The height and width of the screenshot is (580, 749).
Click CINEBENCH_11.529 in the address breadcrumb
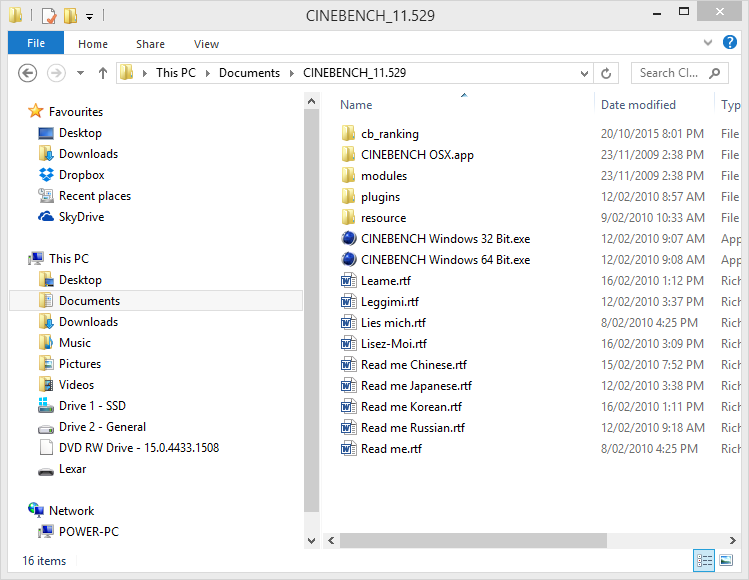tap(354, 73)
